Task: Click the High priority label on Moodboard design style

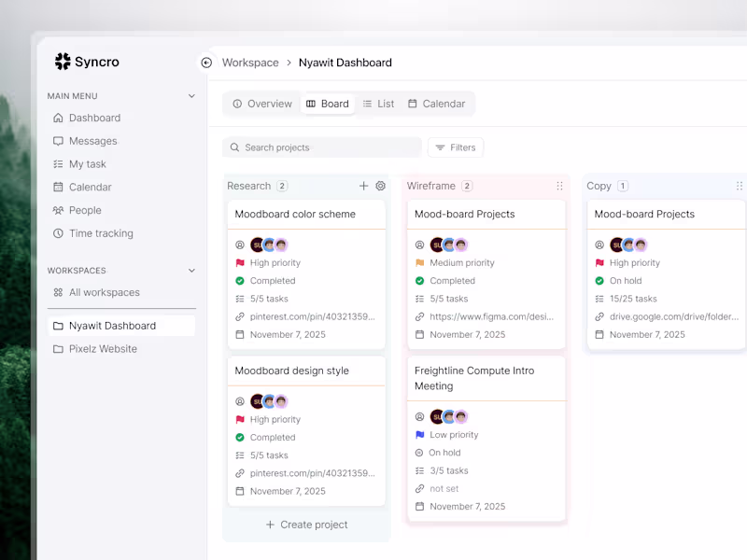Action: point(275,419)
